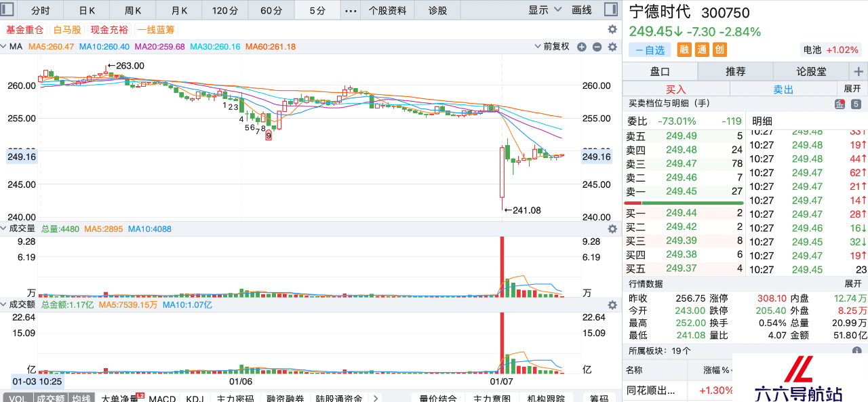Open 电池 sector +1.02% link
The image size is (868, 402).
click(x=831, y=49)
